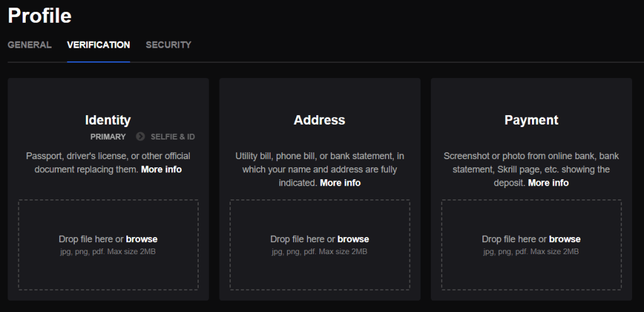Click the Profile page title
The height and width of the screenshot is (312, 644).
(x=40, y=16)
